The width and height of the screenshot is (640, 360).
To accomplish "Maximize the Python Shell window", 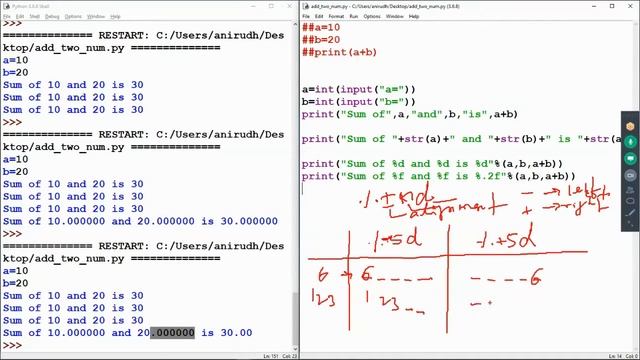I will pyautogui.click(x=271, y=6).
